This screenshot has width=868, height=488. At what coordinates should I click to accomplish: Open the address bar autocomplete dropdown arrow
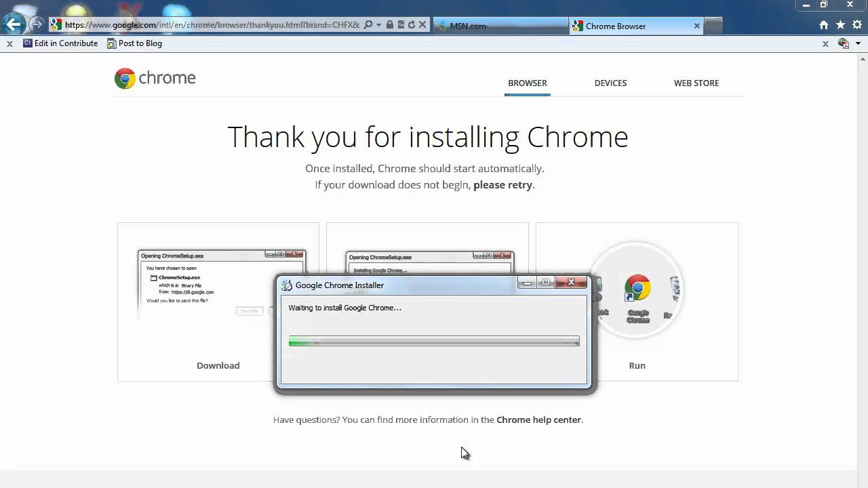pos(378,25)
